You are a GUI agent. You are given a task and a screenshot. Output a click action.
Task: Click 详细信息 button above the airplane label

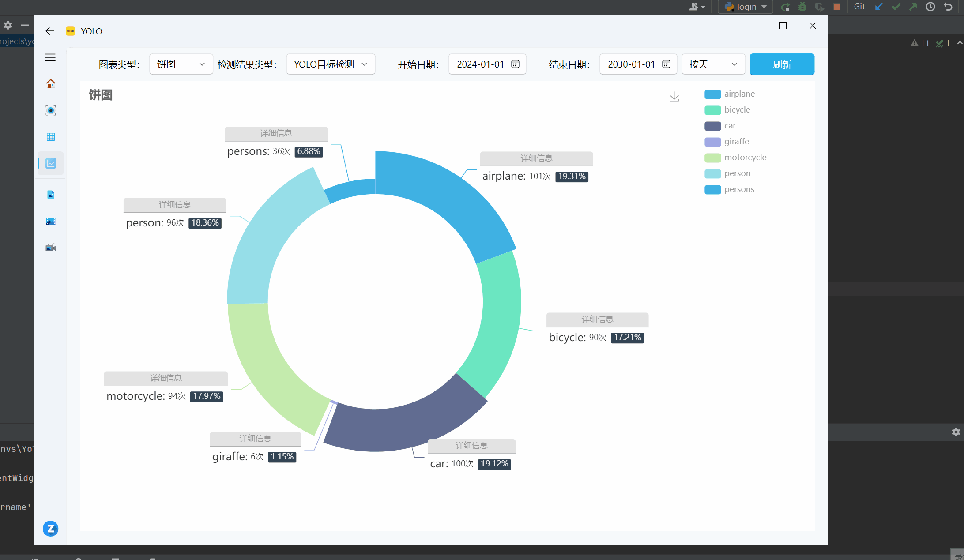[536, 158]
